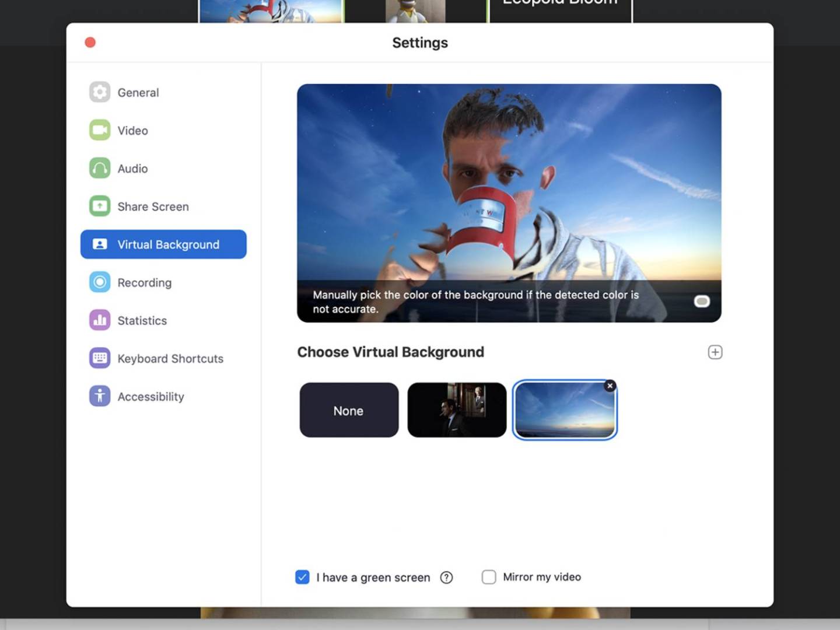Enable 'Mirror my video'
840x630 pixels.
(488, 577)
